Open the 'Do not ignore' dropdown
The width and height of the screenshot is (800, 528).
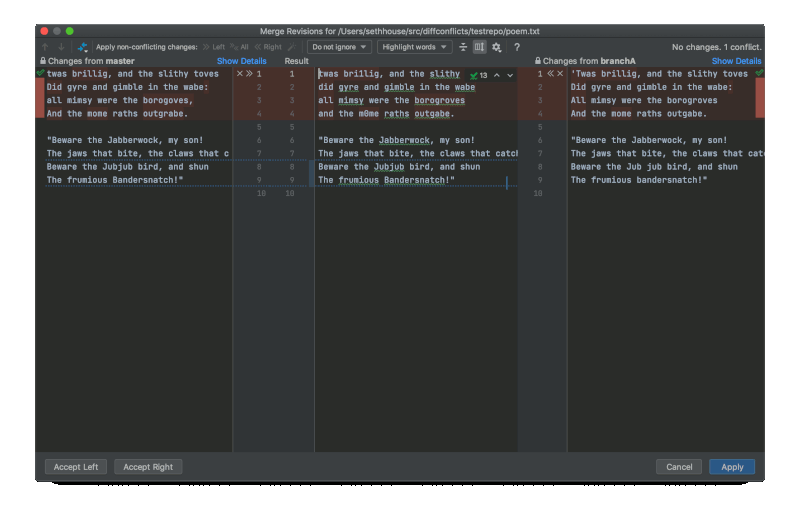coord(339,47)
